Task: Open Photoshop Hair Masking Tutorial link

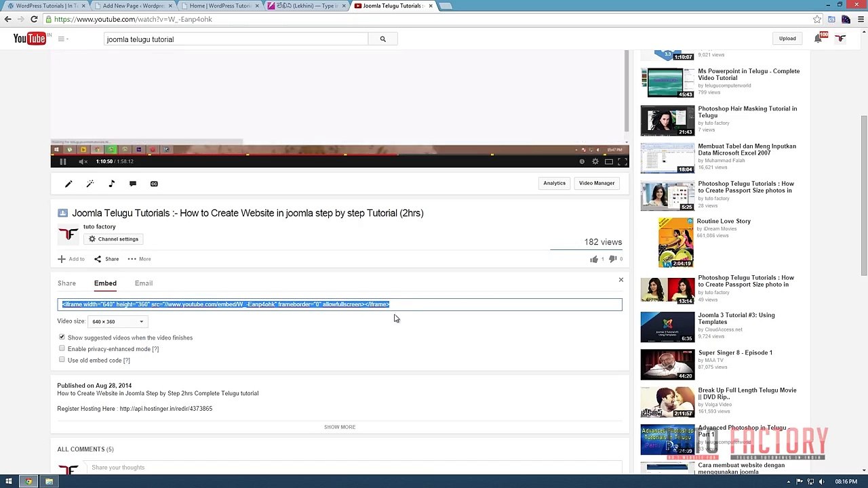Action: pyautogui.click(x=747, y=112)
